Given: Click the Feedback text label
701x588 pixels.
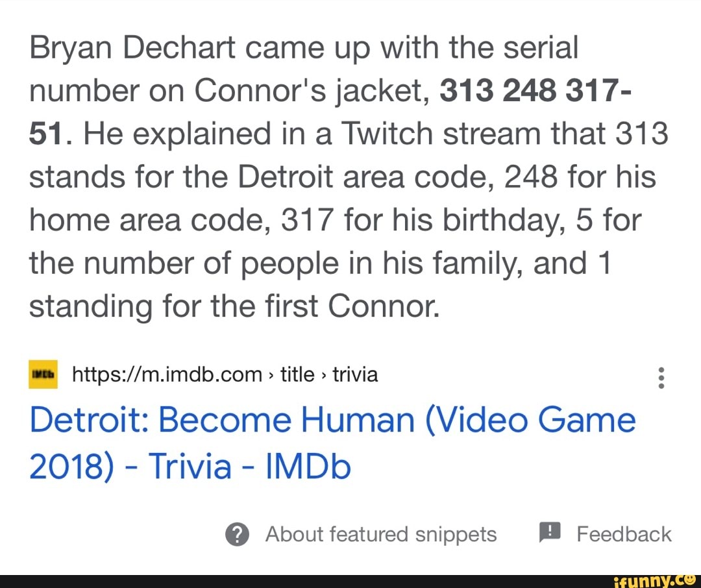Looking at the screenshot, I should coord(623,534).
